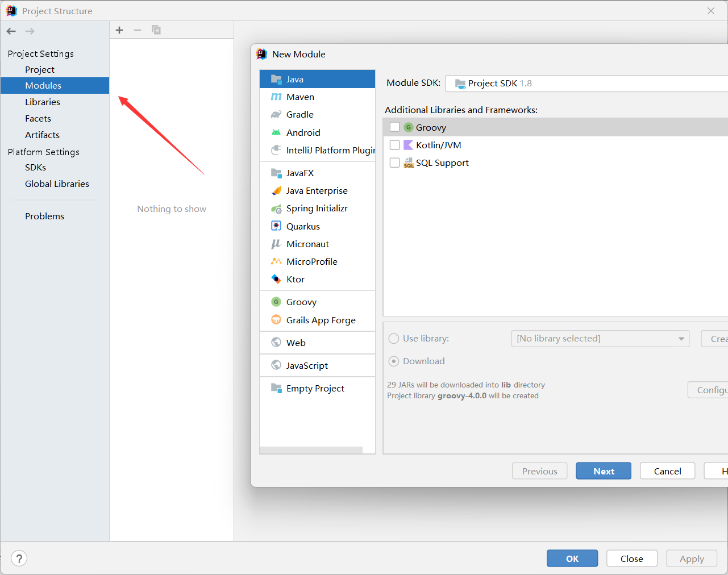Image resolution: width=728 pixels, height=575 pixels.
Task: Open the Module SDK dropdown
Action: click(586, 84)
